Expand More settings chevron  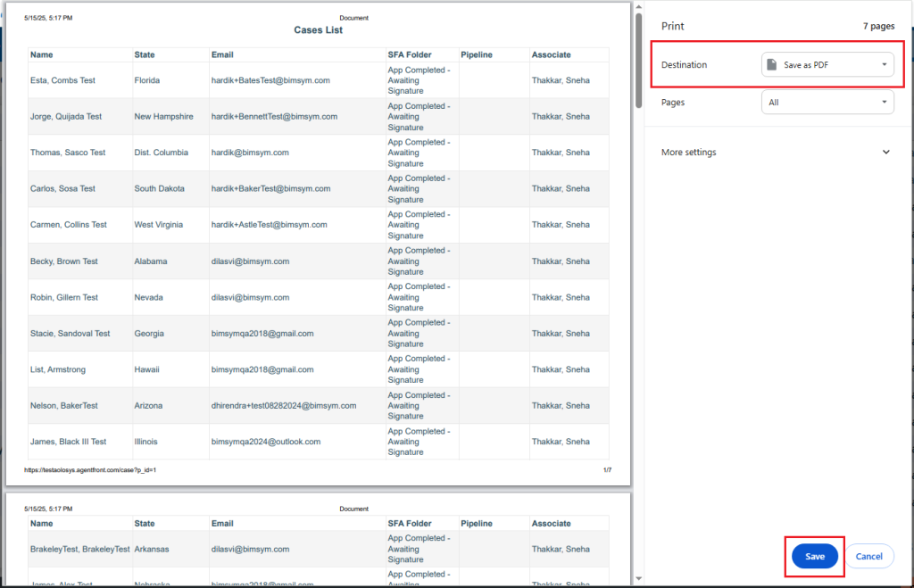point(885,153)
